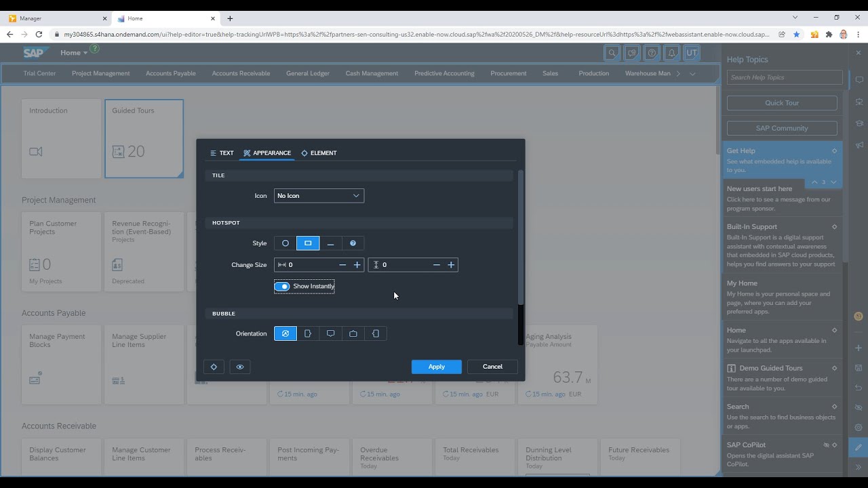Click the hide crossed-eye sidebar icon
This screenshot has width=868, height=488.
coord(859,407)
